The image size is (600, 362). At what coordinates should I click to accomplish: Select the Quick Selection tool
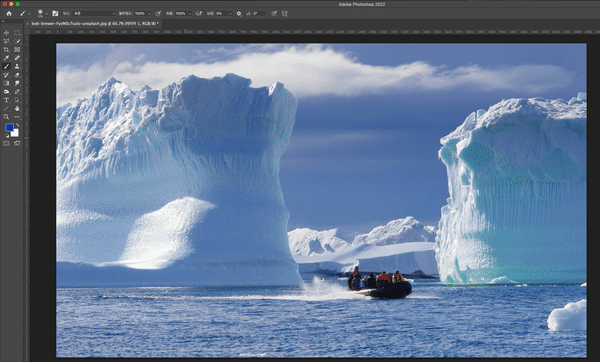point(17,41)
